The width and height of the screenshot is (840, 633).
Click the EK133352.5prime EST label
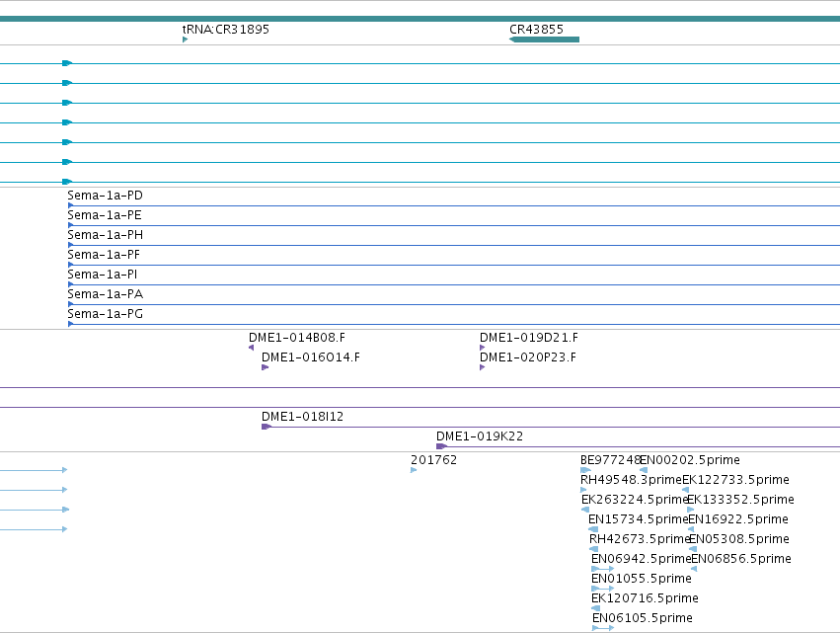(740, 500)
